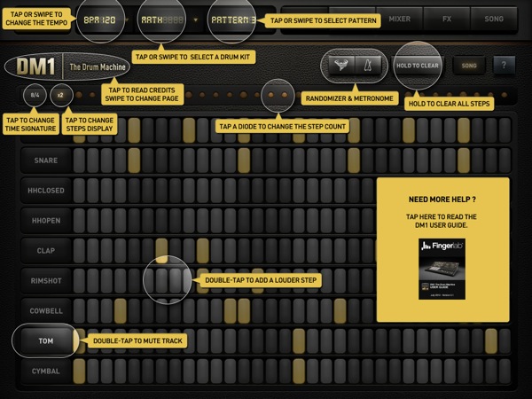Toggle step 4 of the COWBELL track
The width and height of the screenshot is (532, 399).
click(121, 311)
